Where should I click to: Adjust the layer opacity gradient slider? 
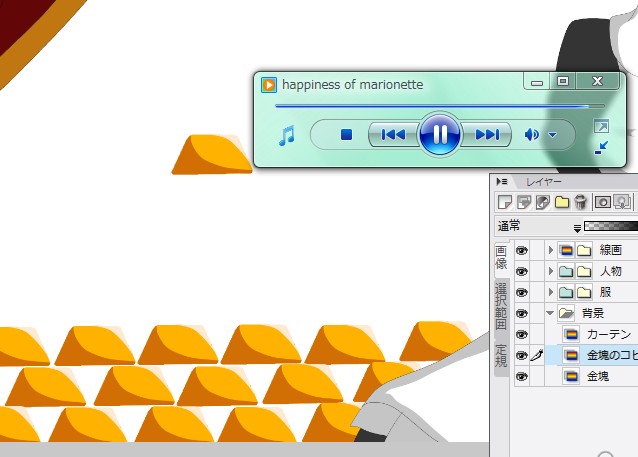pyautogui.click(x=611, y=226)
